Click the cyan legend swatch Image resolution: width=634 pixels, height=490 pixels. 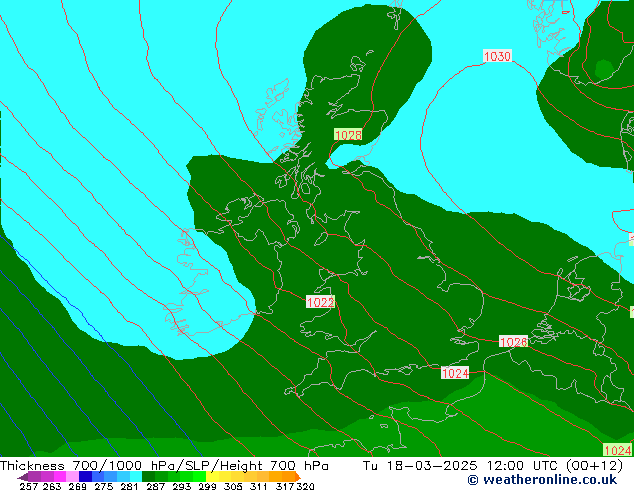136,476
